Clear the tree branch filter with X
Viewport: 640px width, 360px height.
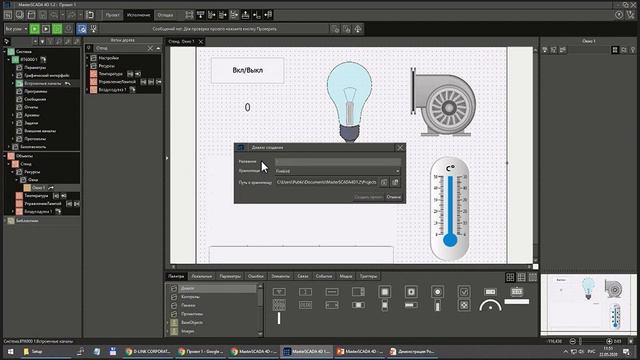coord(150,48)
